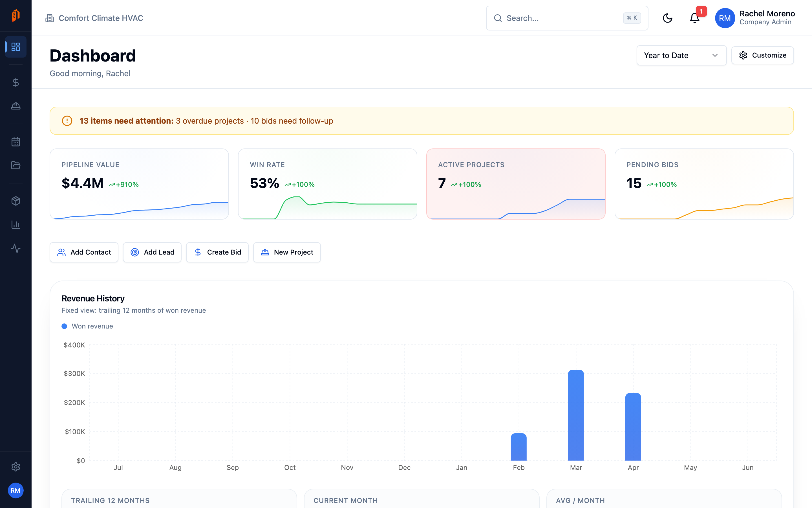Viewport: 812px width, 508px height.
Task: Click the Add Contact button
Action: coord(84,252)
